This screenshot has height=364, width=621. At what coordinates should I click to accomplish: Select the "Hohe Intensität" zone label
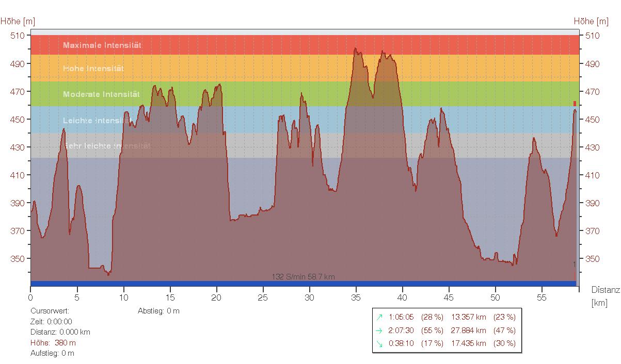[x=93, y=69]
